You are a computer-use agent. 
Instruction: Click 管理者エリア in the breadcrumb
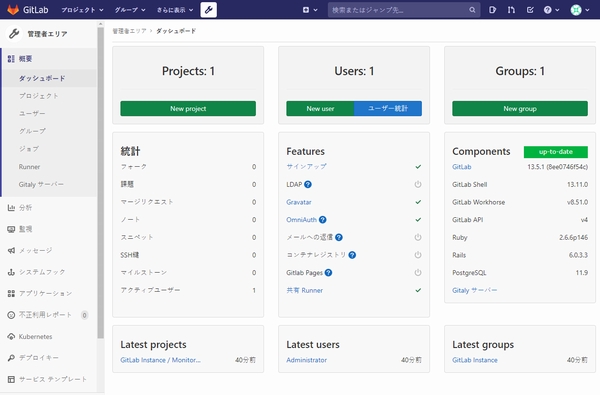[x=129, y=31]
